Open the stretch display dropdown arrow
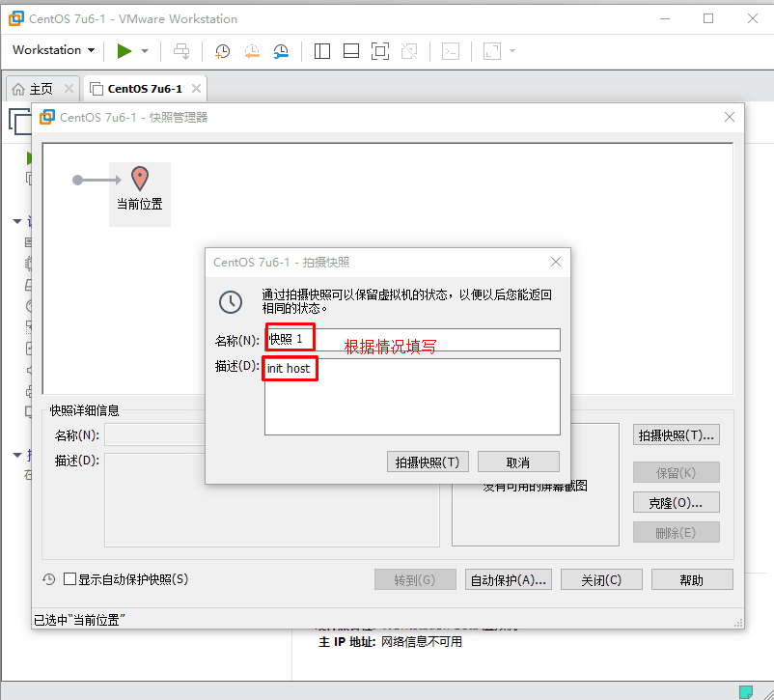The image size is (774, 700). point(512,51)
